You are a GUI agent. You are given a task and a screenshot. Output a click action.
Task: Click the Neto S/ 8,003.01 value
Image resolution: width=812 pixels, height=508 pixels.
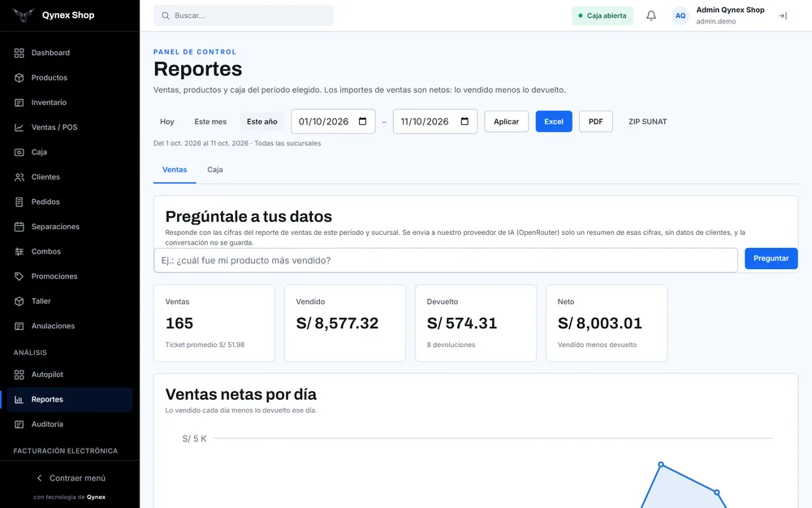pyautogui.click(x=600, y=323)
